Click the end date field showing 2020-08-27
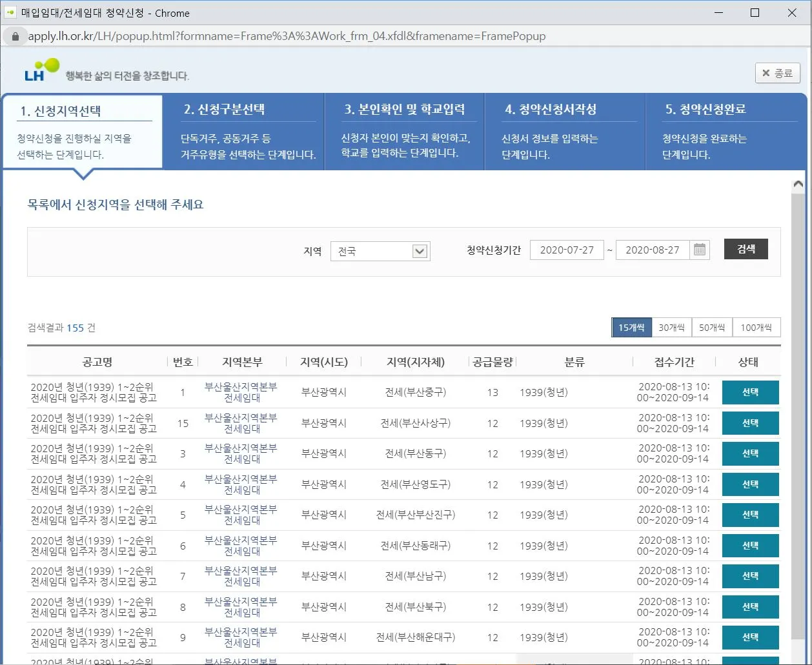Screen dimensions: 812x665 pos(653,250)
